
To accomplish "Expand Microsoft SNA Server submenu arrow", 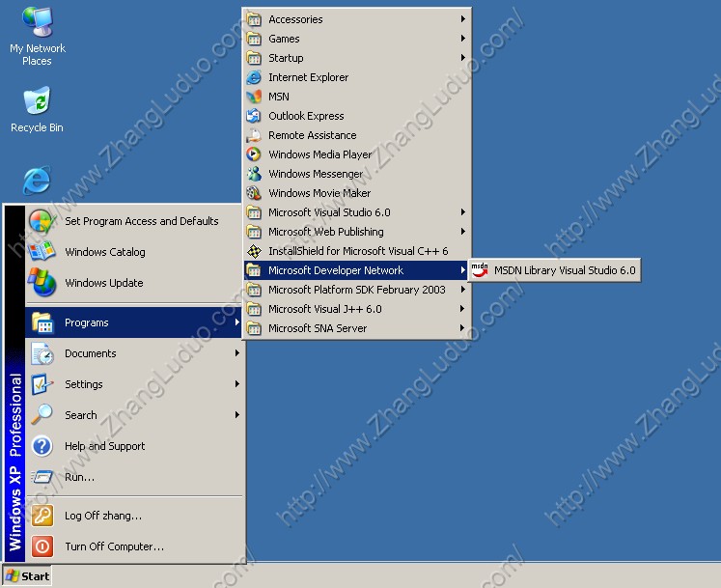I will [x=463, y=328].
